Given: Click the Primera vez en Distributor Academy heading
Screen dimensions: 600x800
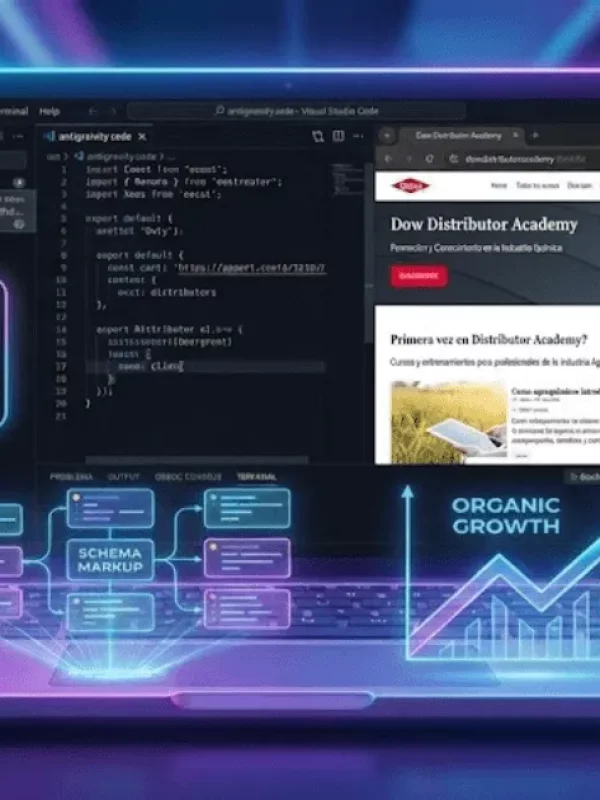Looking at the screenshot, I should [489, 340].
